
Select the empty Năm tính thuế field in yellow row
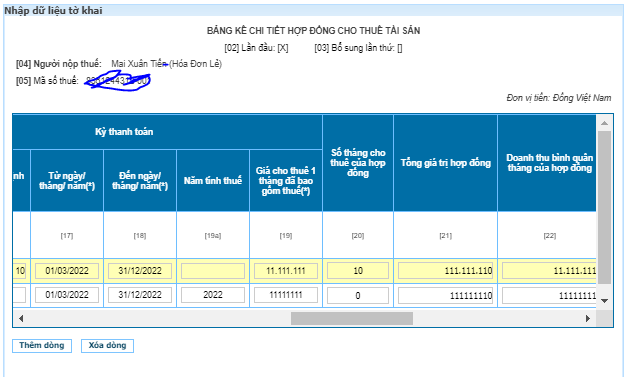click(213, 271)
